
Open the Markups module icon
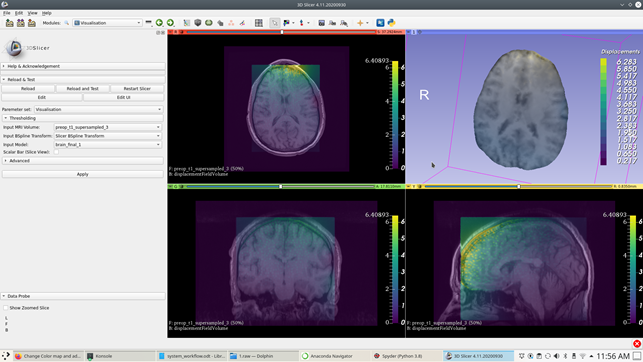(231, 23)
